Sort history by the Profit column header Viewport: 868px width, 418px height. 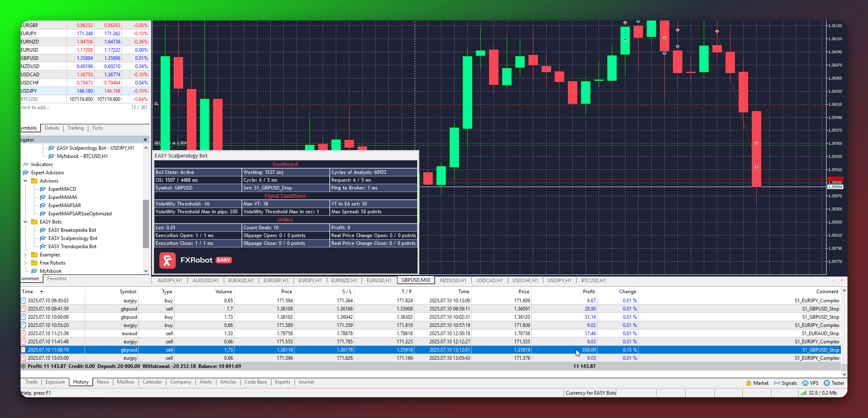click(588, 292)
